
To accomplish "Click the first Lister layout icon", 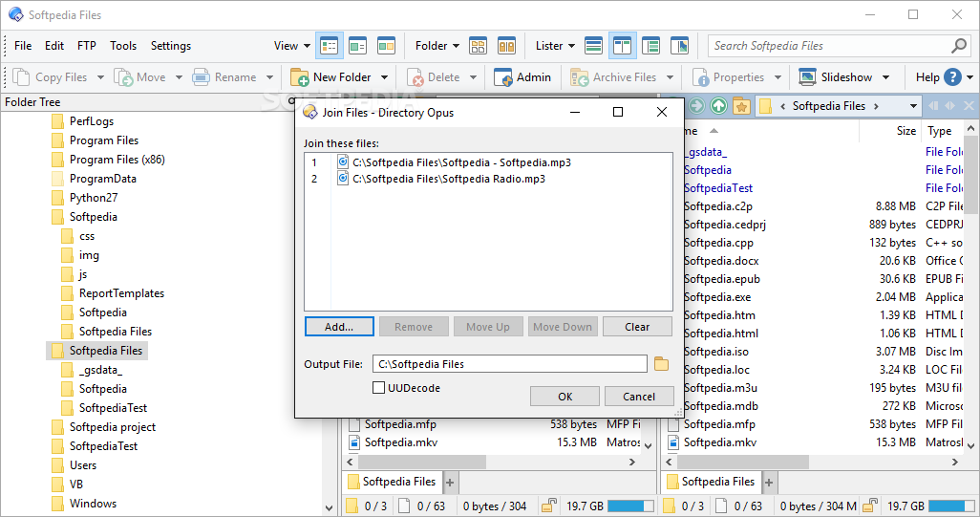I will (593, 46).
